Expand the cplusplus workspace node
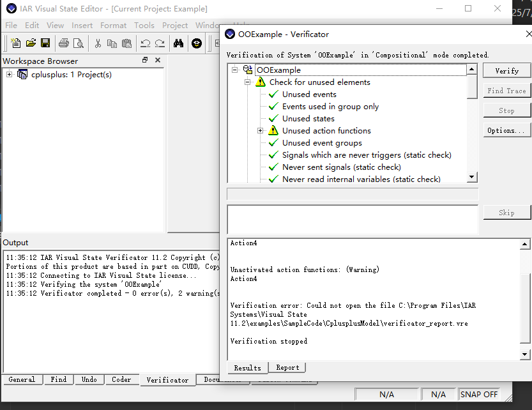 pos(9,74)
